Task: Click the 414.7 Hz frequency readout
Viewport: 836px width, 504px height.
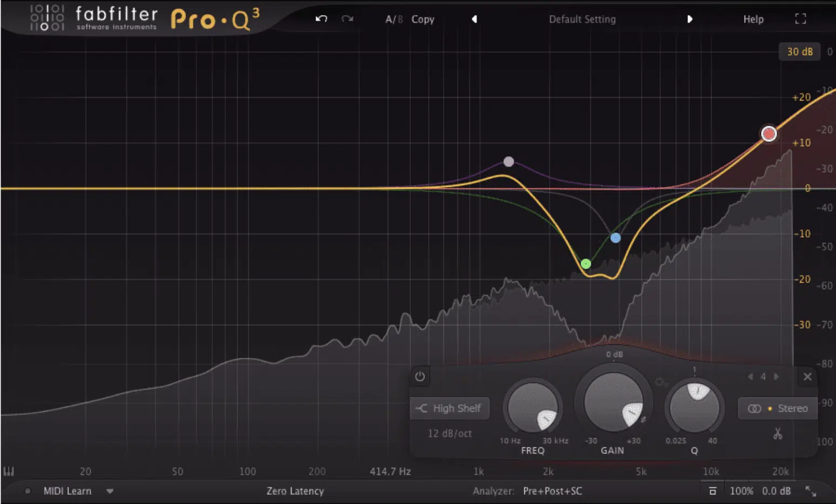Action: click(390, 472)
